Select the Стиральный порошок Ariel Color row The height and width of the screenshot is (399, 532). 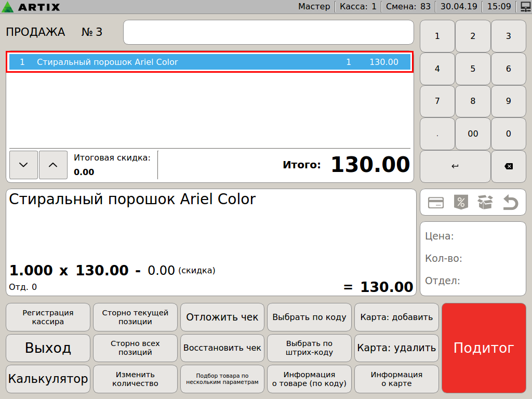[x=209, y=62]
